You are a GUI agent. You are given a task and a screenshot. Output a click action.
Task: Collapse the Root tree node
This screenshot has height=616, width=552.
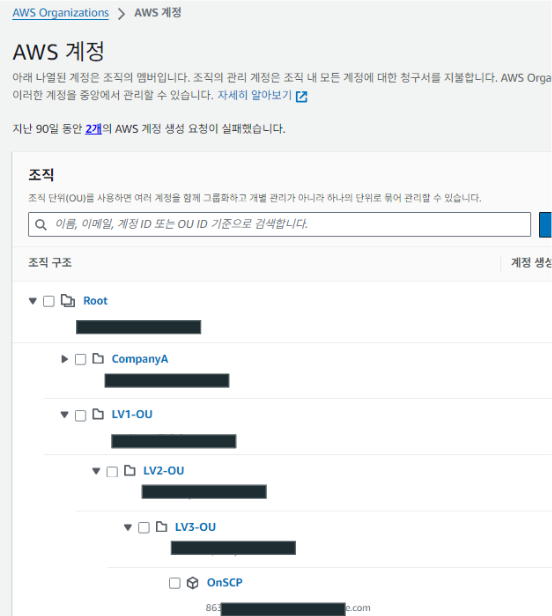[33, 301]
